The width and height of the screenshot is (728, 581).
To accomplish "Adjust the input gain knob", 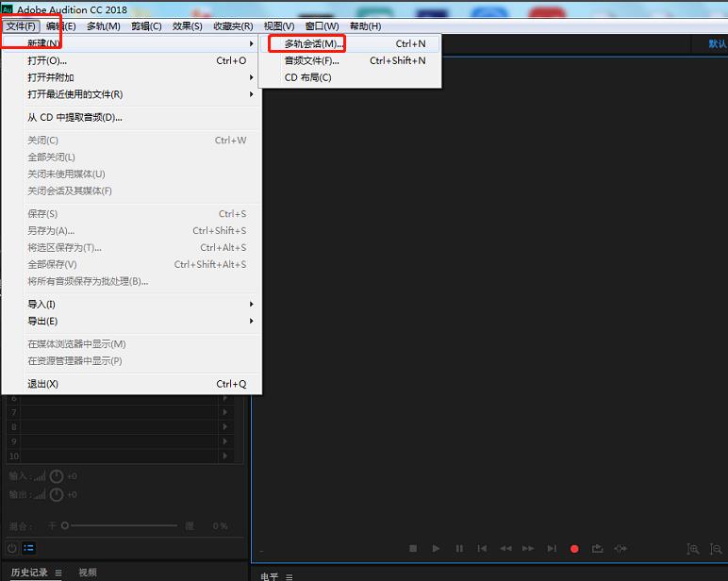I will coord(57,476).
